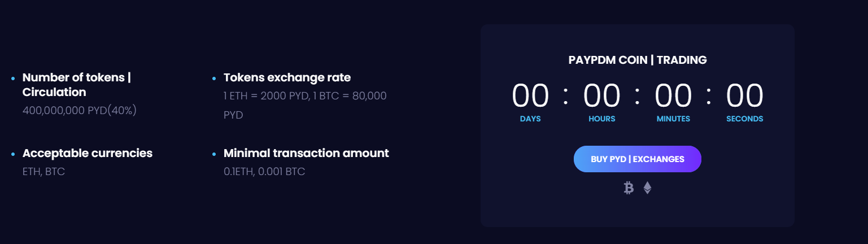
Task: Click the Ethereum diamond icon
Action: pos(647,188)
